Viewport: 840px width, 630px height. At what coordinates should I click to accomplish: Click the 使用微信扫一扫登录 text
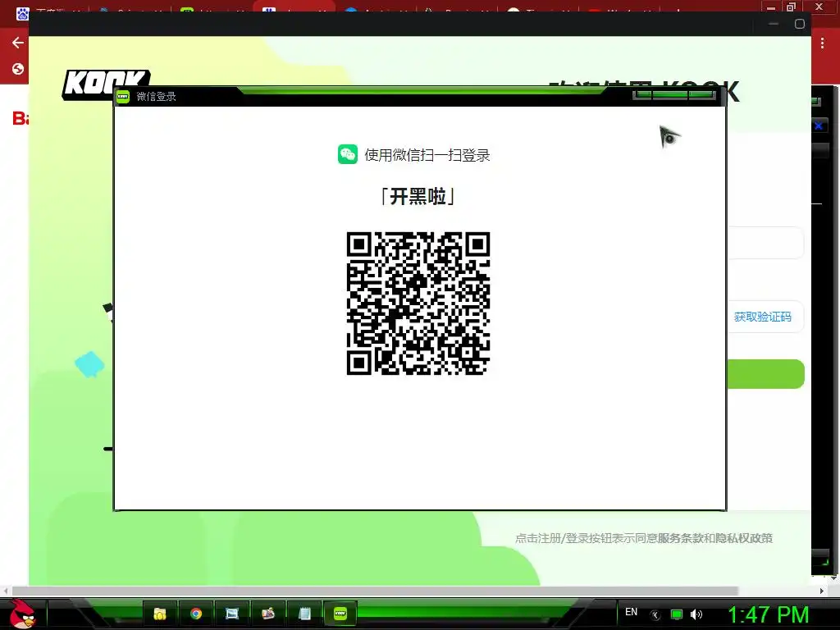click(427, 155)
